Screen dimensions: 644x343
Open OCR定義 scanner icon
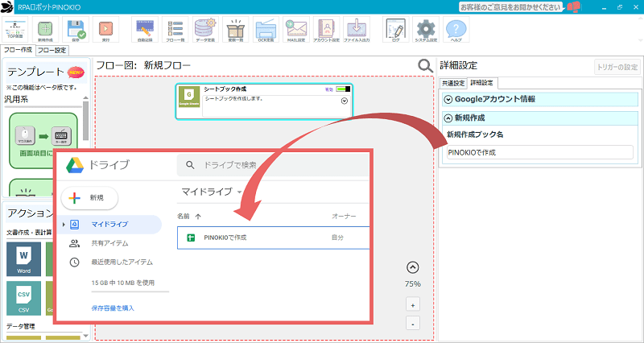pos(266,30)
